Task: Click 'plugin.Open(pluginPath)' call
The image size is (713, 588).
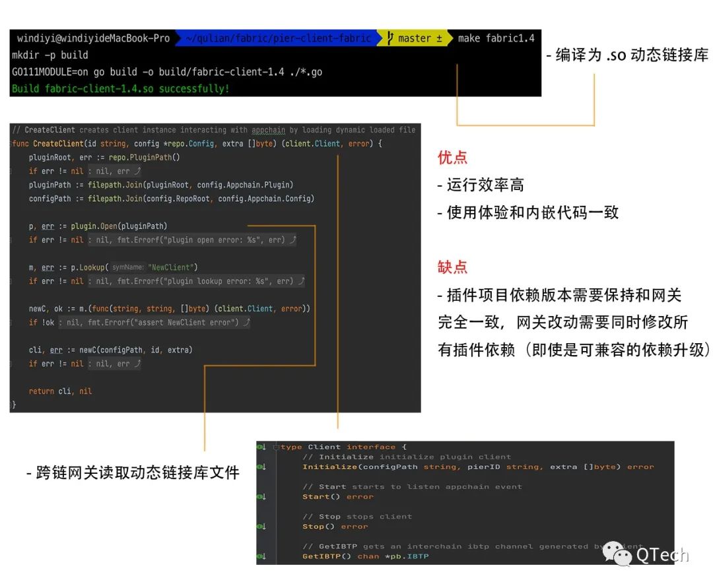Action: (119, 226)
